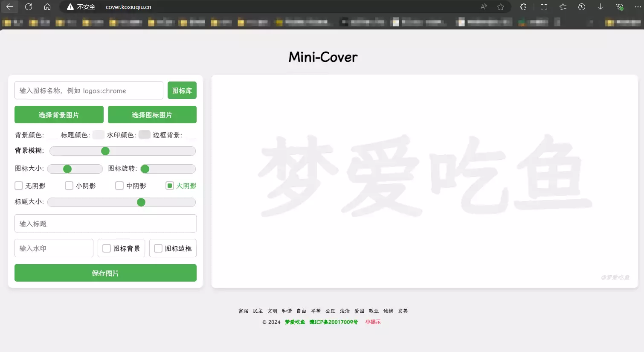Click the 选择背景图片 button
The width and height of the screenshot is (644, 352).
click(x=59, y=115)
